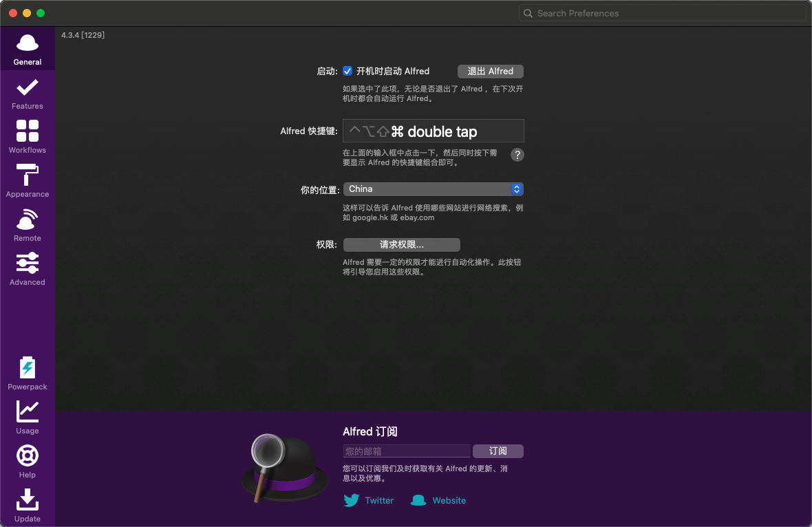The height and width of the screenshot is (527, 812).
Task: Click the 订阅 subscribe button
Action: (x=498, y=451)
